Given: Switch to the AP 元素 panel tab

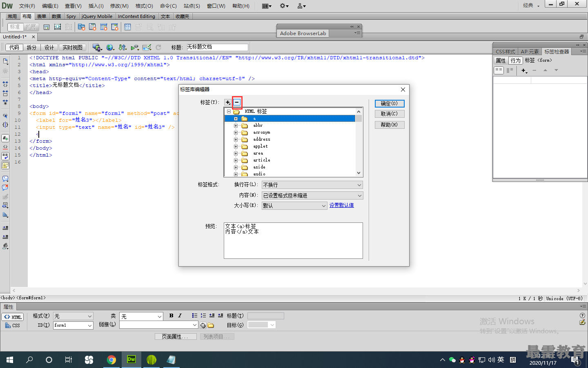Looking at the screenshot, I should (530, 52).
